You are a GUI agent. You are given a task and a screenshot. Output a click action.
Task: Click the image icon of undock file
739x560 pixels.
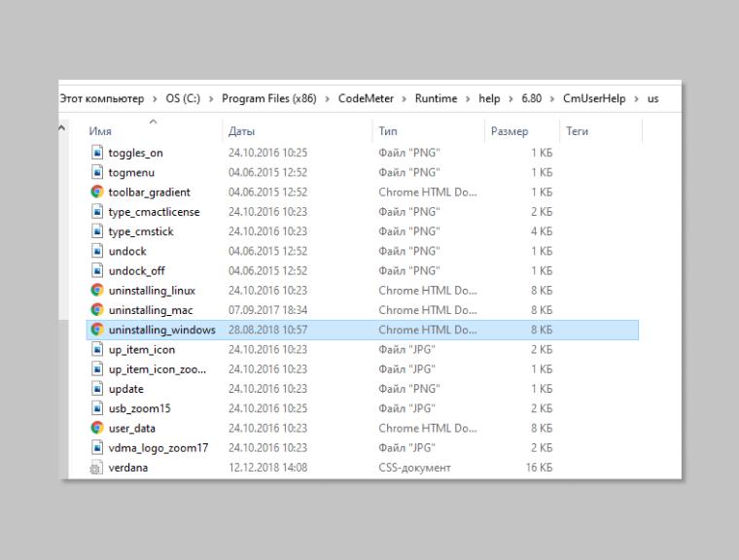point(96,251)
